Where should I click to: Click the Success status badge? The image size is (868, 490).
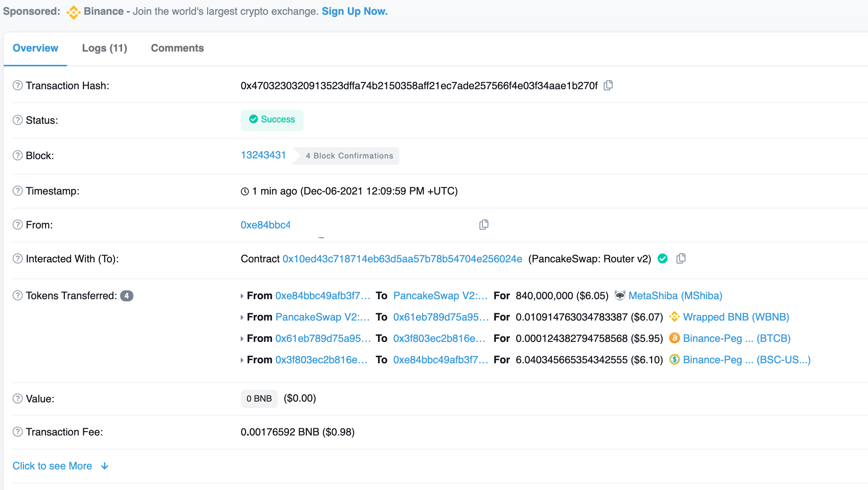272,120
